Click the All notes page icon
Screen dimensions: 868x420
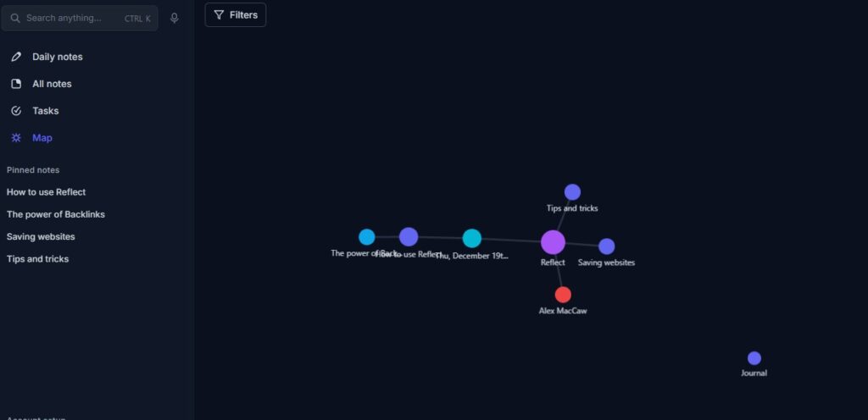16,84
